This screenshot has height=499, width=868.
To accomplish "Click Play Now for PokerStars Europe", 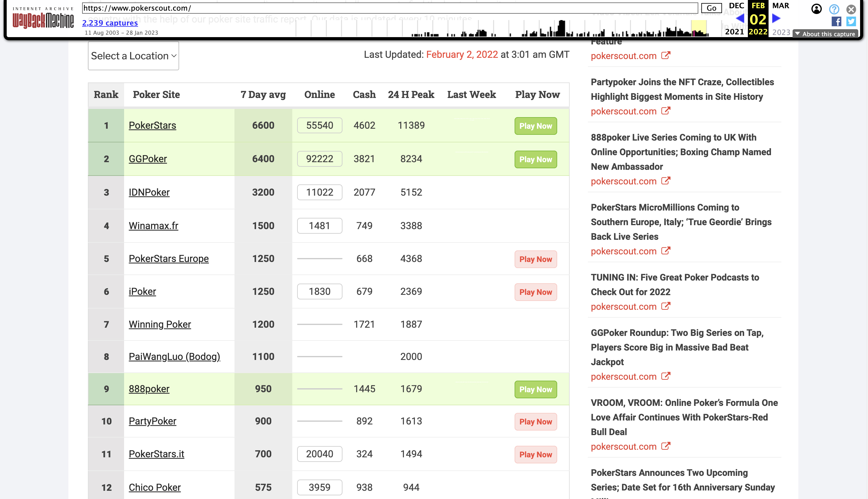I will click(x=535, y=259).
